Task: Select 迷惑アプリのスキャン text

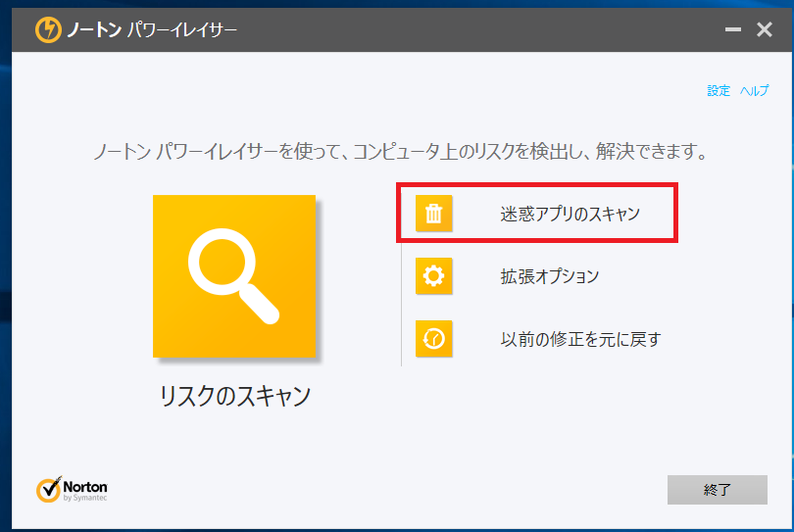Action: pos(571,214)
